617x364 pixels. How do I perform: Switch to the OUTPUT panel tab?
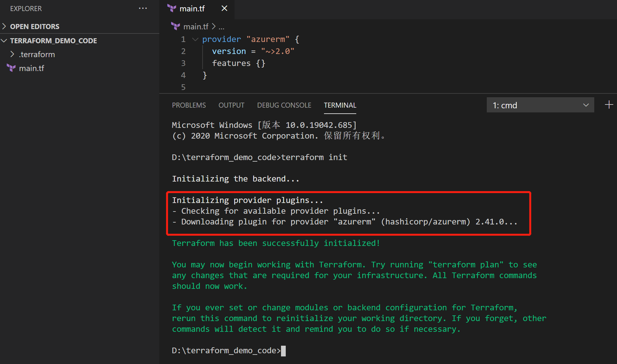click(231, 105)
